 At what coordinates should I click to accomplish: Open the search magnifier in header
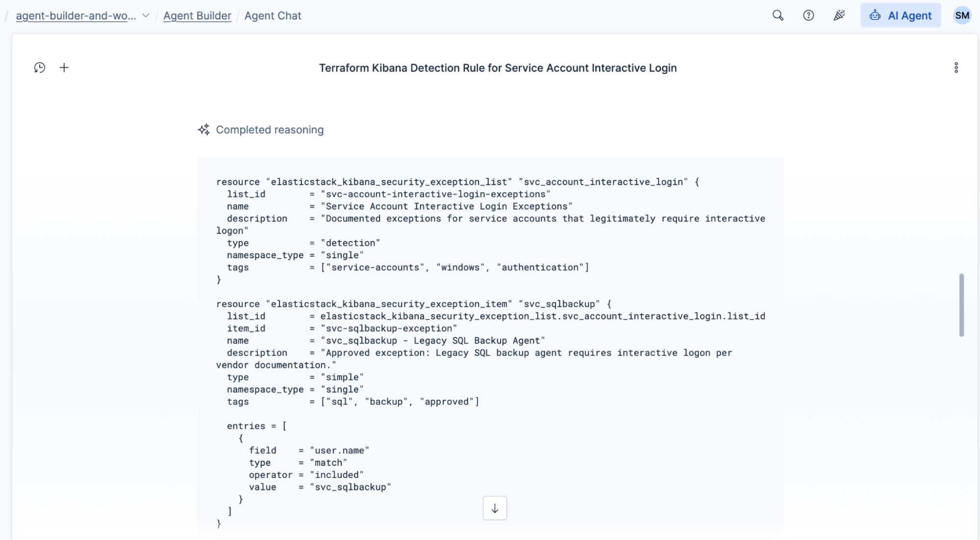[778, 15]
